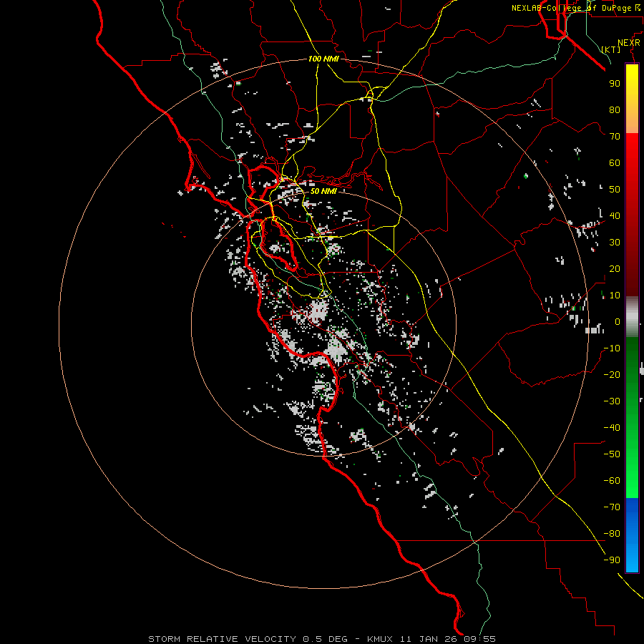Pick the yellow segment of the velocity color bar
644x644 pixels.
pyautogui.click(x=632, y=99)
